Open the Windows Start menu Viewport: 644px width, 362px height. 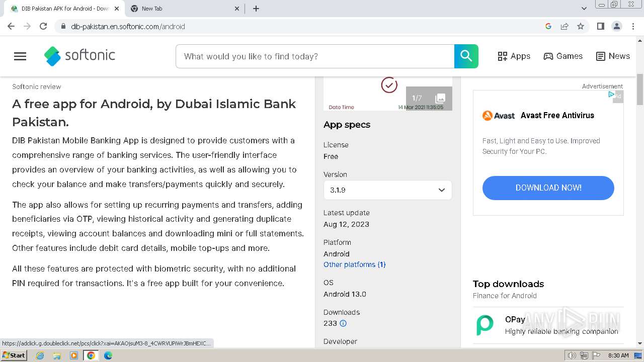[14, 355]
